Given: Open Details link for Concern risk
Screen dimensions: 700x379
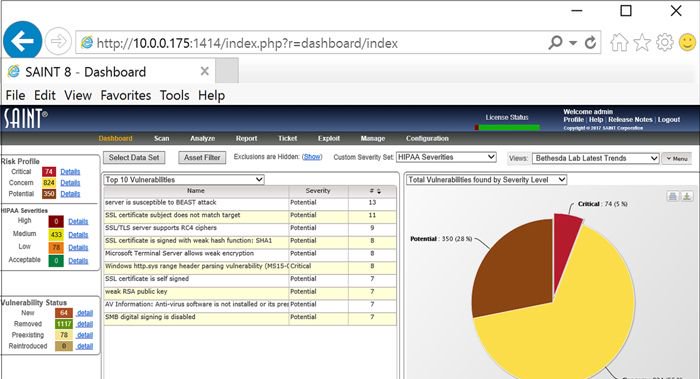Looking at the screenshot, I should coord(70,183).
